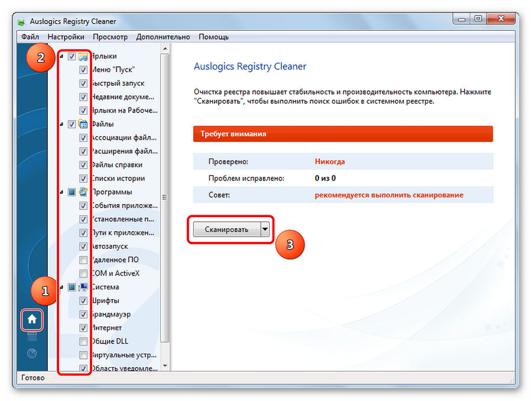Uncheck the Файлы справки checkbox
532x401 pixels.
pos(83,165)
